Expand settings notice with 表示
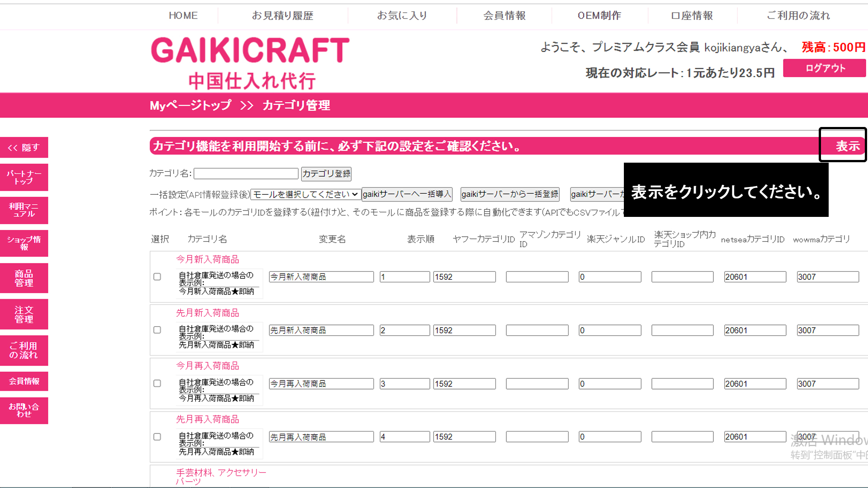This screenshot has width=868, height=488. tap(847, 146)
